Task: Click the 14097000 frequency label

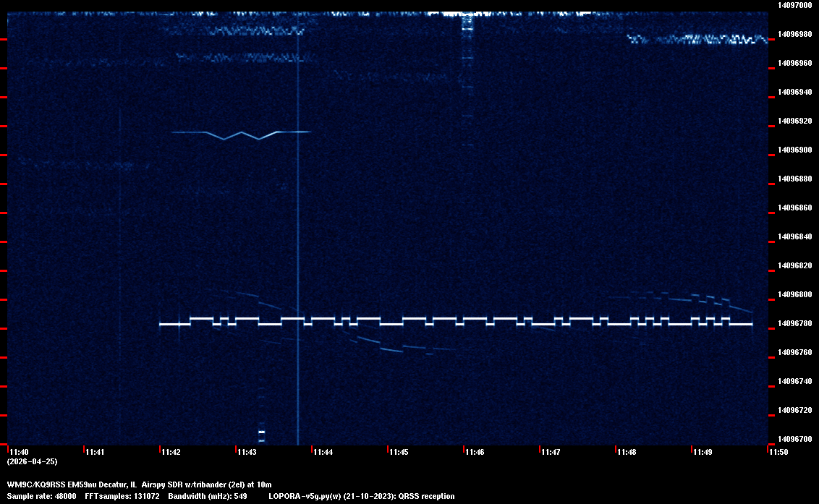Action: (x=794, y=5)
